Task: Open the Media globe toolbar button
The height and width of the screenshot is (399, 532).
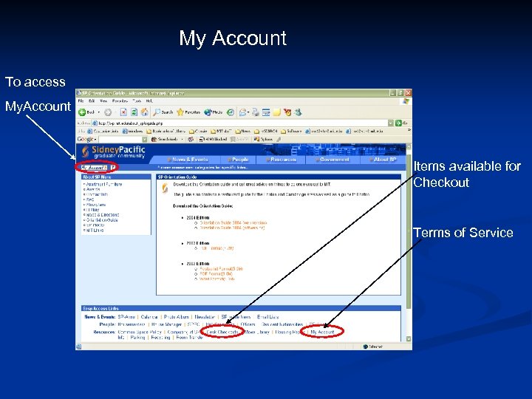Action: 214,112
